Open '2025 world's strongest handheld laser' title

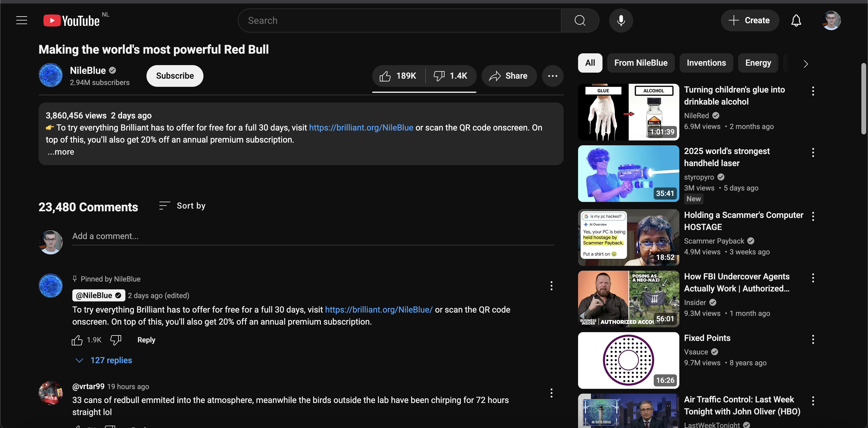point(727,157)
